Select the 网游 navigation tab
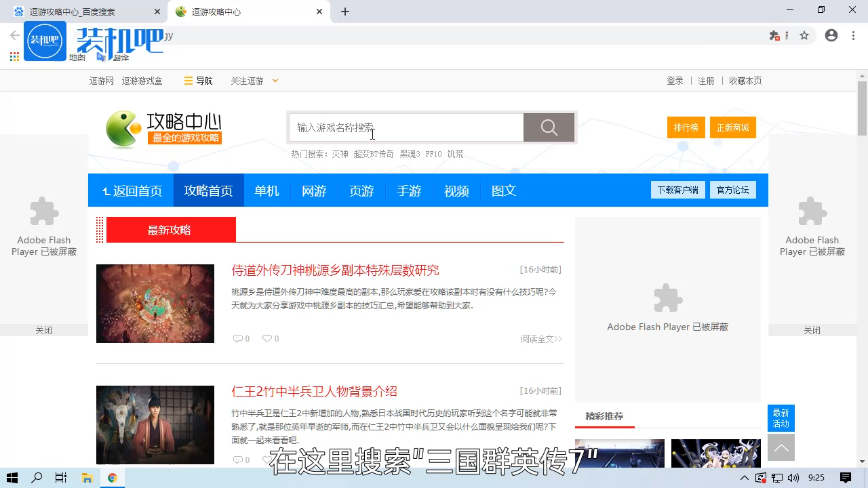 pyautogui.click(x=314, y=190)
